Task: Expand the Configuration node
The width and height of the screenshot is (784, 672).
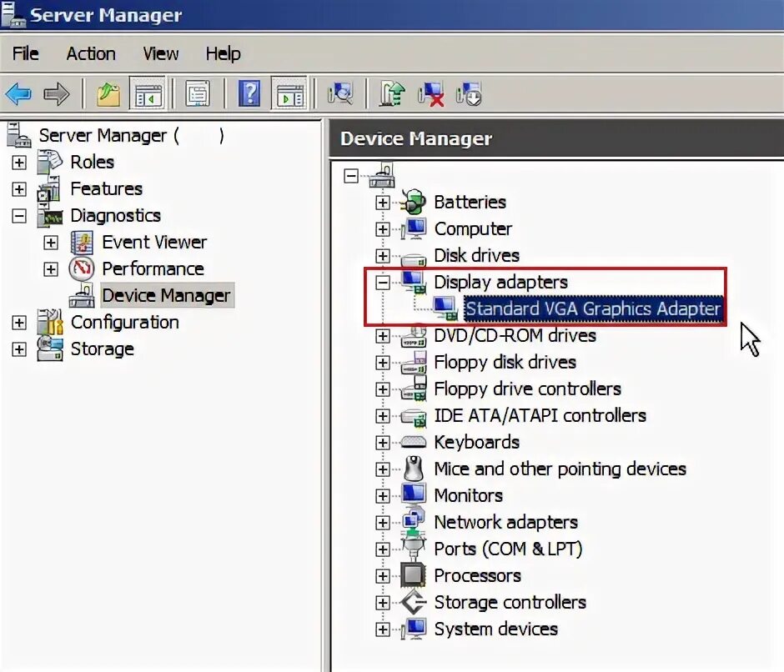Action: tap(19, 323)
